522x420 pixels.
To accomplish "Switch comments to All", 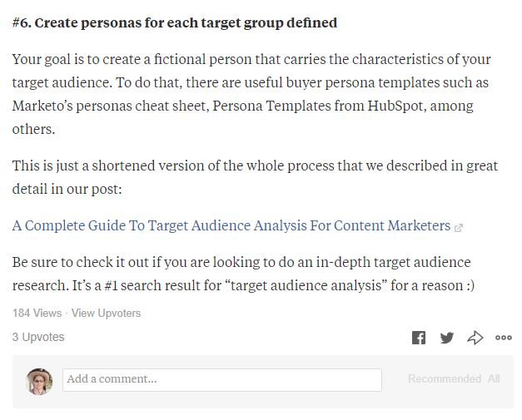I will (494, 378).
